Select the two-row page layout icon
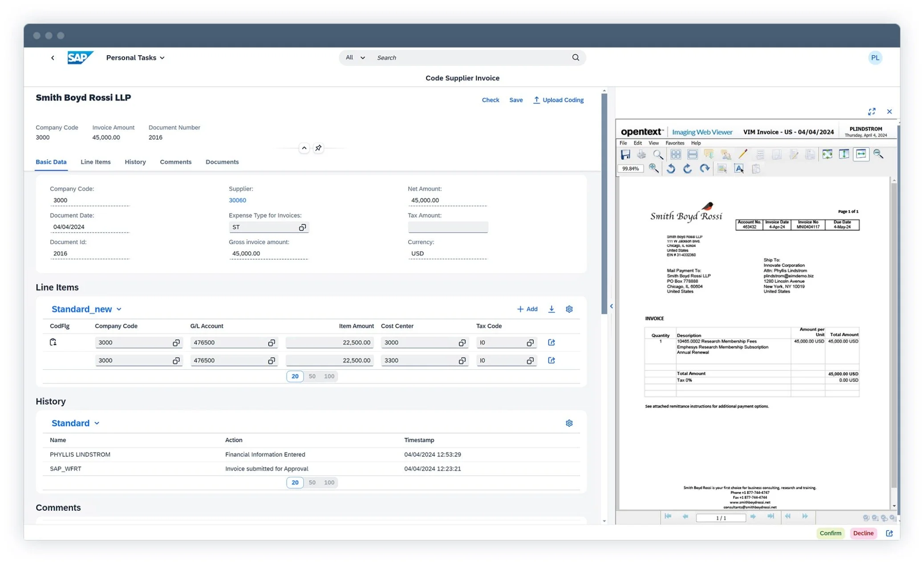The image size is (924, 564). pos(692,154)
